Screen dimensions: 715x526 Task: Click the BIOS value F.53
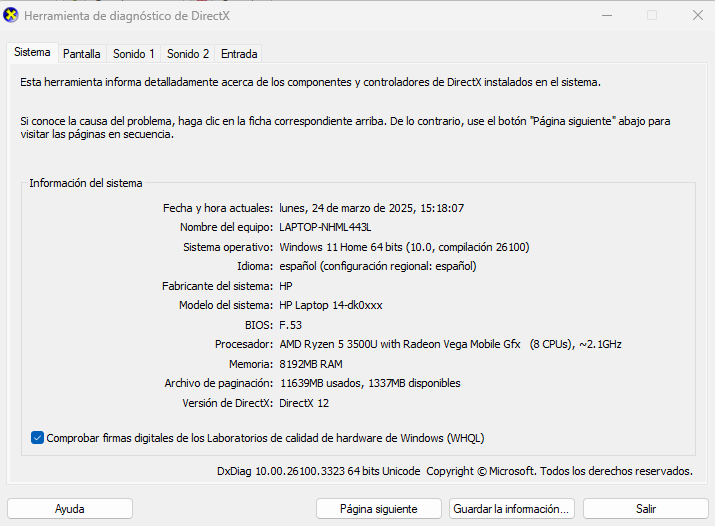290,325
